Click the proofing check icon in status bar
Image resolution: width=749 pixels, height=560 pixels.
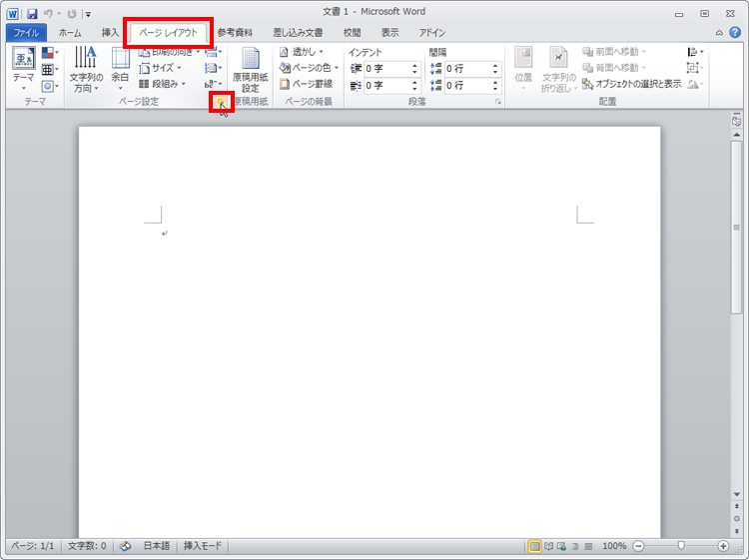[125, 546]
